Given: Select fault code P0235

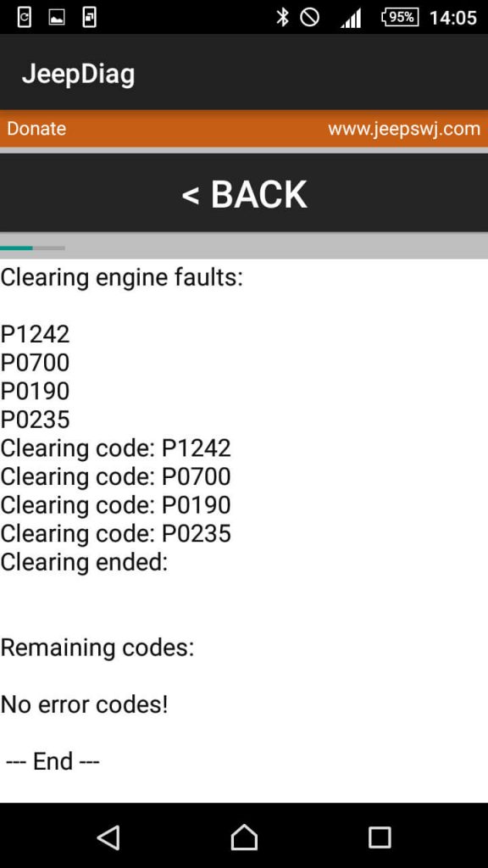Looking at the screenshot, I should pyautogui.click(x=36, y=420).
